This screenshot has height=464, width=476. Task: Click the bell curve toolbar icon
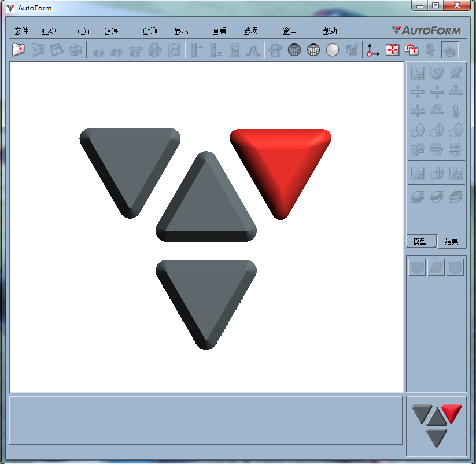(253, 50)
